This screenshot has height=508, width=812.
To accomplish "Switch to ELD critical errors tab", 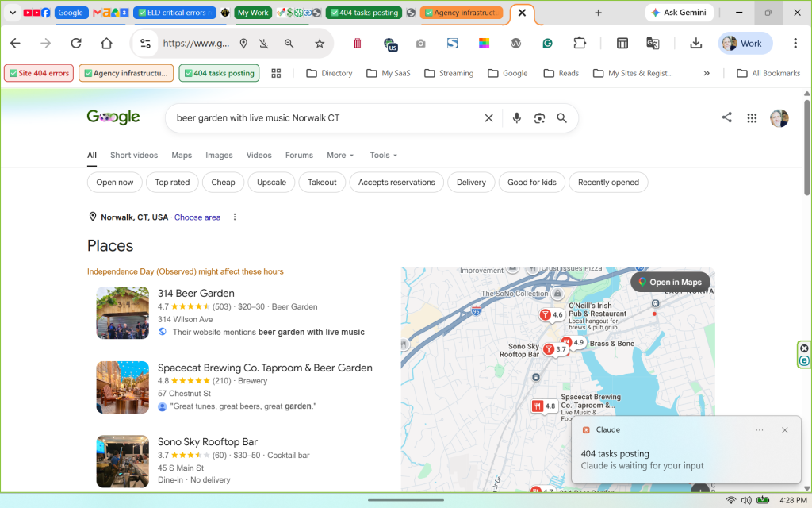I will (x=175, y=13).
